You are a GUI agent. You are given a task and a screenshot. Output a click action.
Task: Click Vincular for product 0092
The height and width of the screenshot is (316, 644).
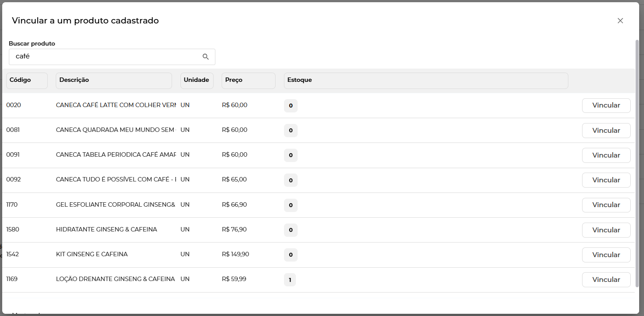pyautogui.click(x=606, y=180)
